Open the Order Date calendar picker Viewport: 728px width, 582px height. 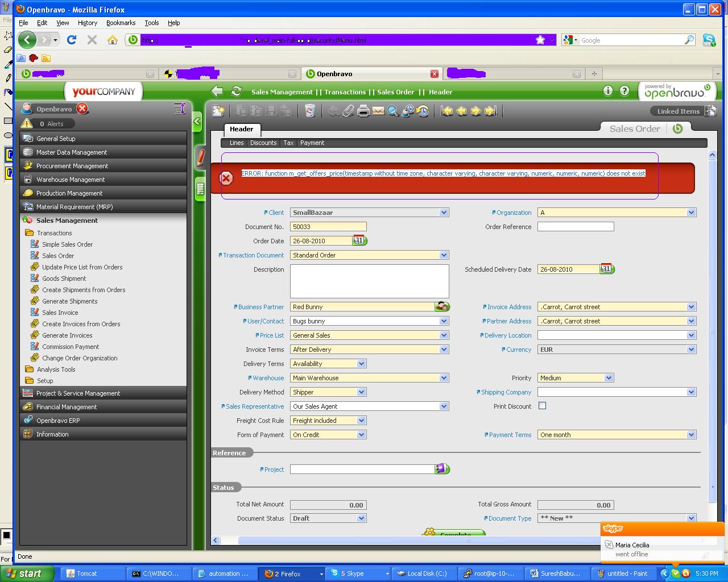pyautogui.click(x=359, y=240)
